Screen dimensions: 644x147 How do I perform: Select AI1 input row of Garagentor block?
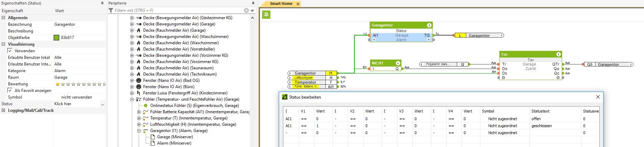(401, 35)
